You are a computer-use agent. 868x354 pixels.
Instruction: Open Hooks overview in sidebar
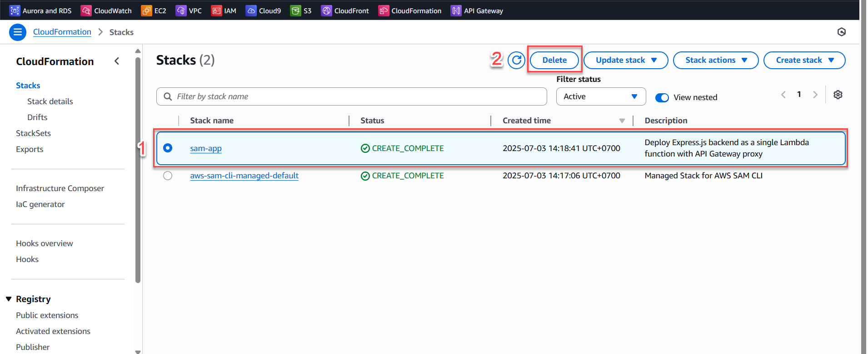(45, 243)
